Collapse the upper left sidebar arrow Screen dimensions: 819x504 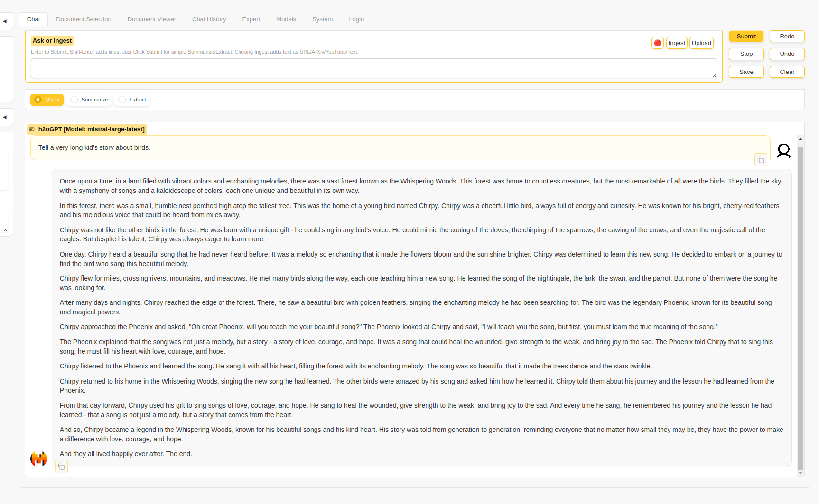point(5,21)
